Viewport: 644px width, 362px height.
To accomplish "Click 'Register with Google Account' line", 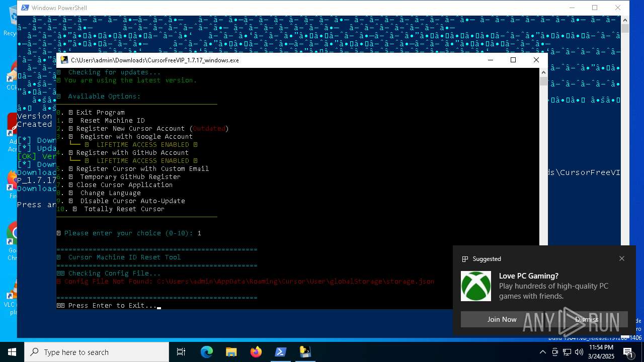I will [x=125, y=136].
